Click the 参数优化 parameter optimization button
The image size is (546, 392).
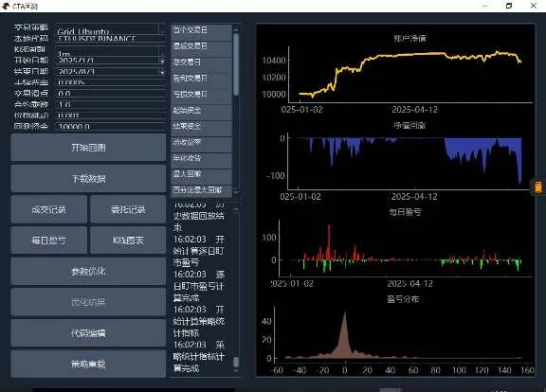click(88, 272)
